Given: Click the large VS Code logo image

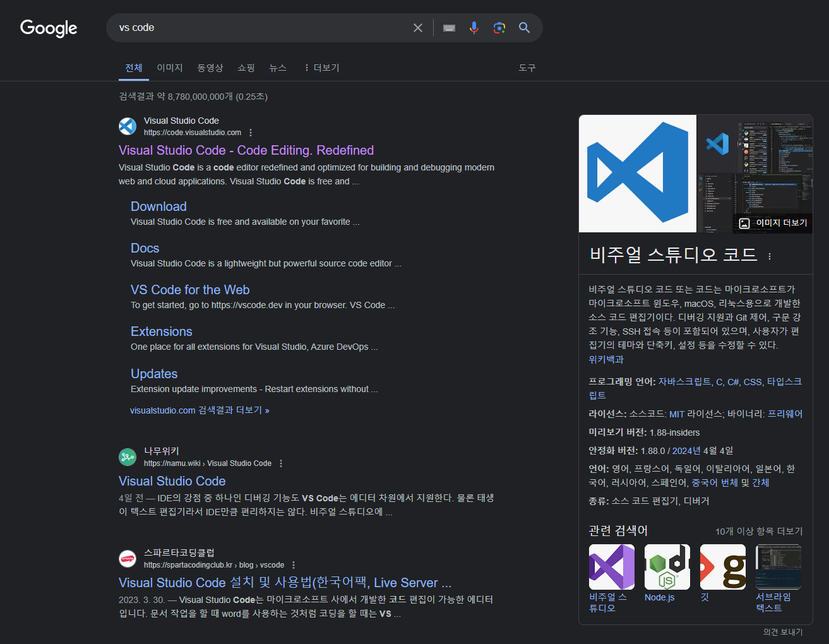Looking at the screenshot, I should click(638, 174).
